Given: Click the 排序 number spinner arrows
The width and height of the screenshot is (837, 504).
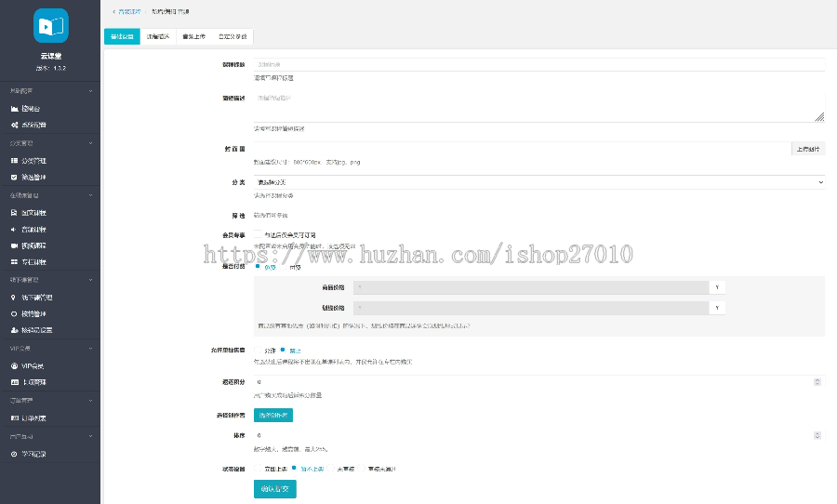Looking at the screenshot, I should [817, 436].
